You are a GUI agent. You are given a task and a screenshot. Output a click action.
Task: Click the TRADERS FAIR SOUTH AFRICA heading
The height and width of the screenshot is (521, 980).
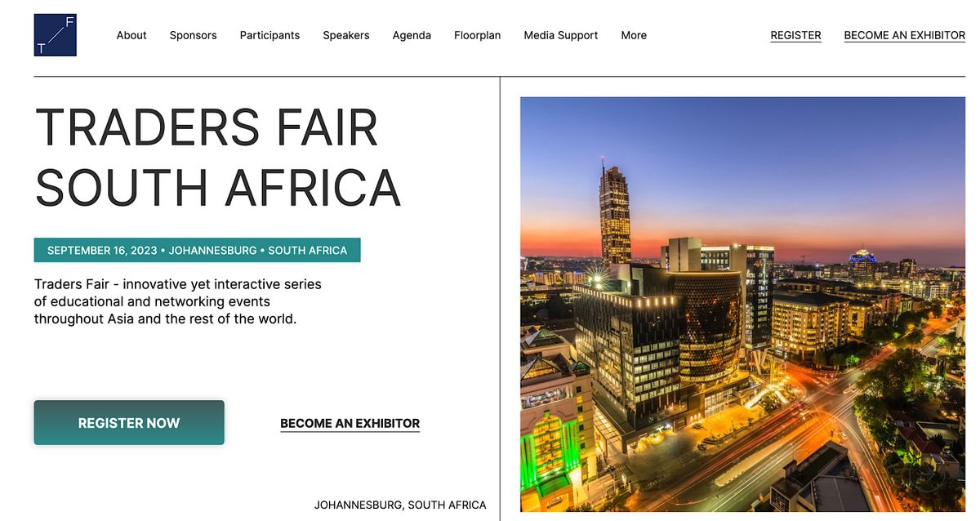click(218, 157)
